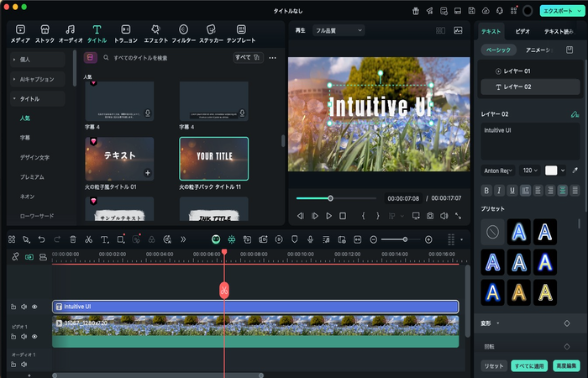Click the undo arrow in timeline toolbar
The image size is (588, 378).
(x=42, y=239)
